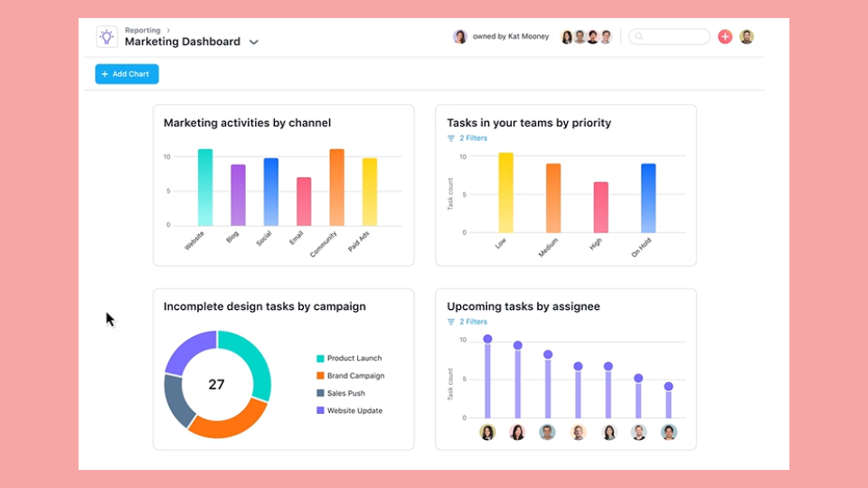Click the Product Launch legend swatch
Viewport: 868px width, 488px height.
coord(320,359)
